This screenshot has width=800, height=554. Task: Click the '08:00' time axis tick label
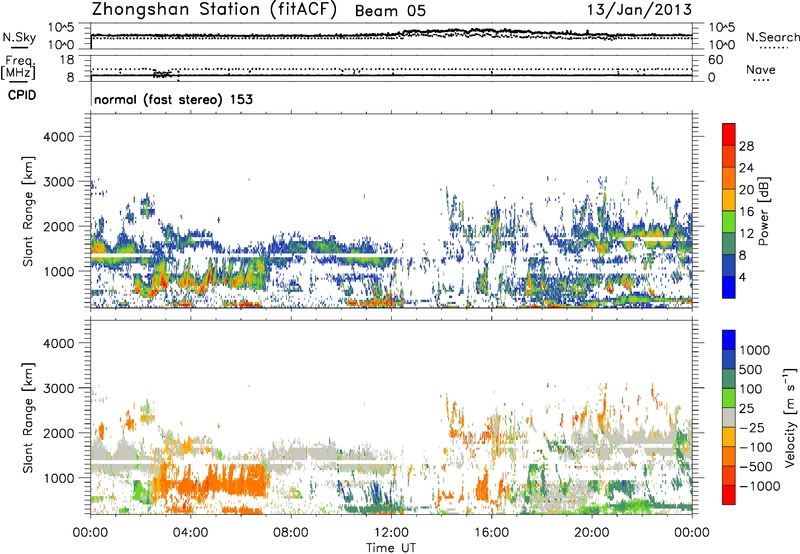tap(291, 533)
